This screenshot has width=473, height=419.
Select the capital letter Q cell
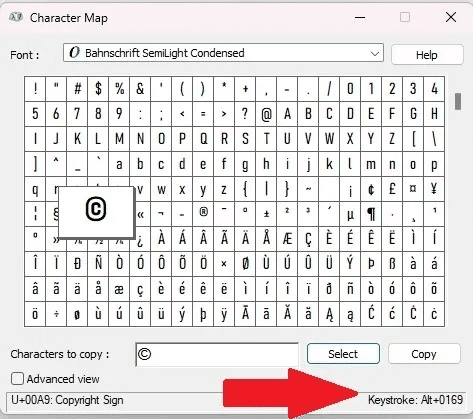click(203, 139)
